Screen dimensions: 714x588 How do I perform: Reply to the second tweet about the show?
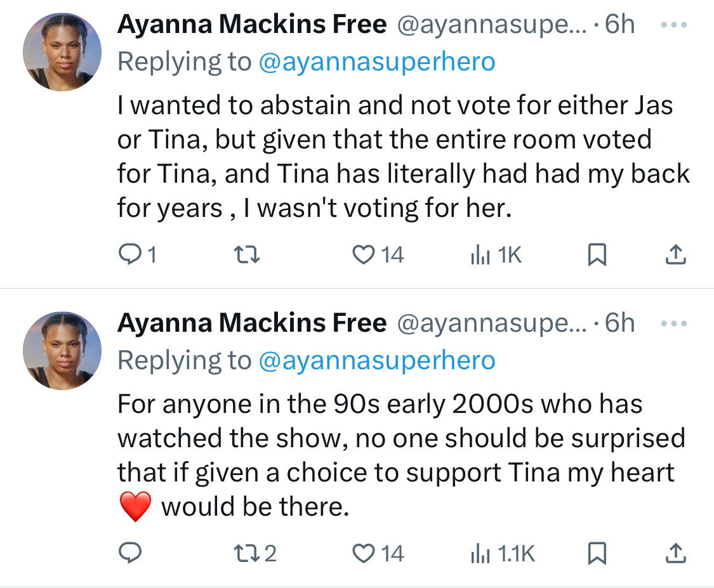point(130,553)
